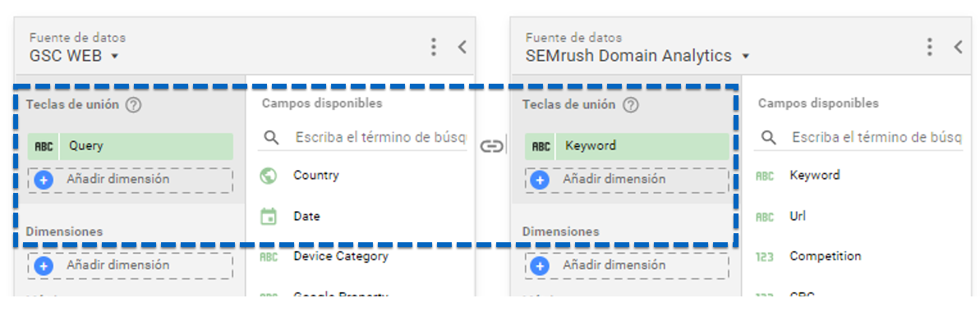Click help icon next to left Teclas de unión

point(133,105)
